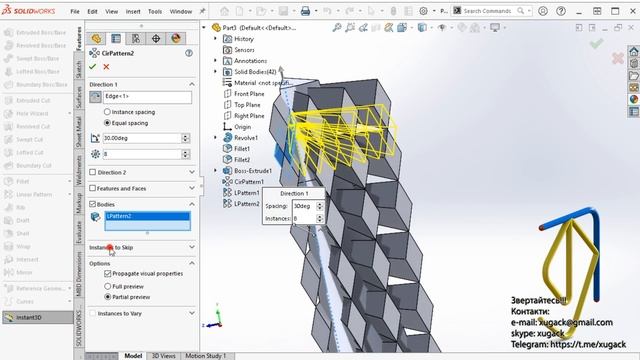The width and height of the screenshot is (640, 360).
Task: Open the Tools menu
Action: coord(155,11)
